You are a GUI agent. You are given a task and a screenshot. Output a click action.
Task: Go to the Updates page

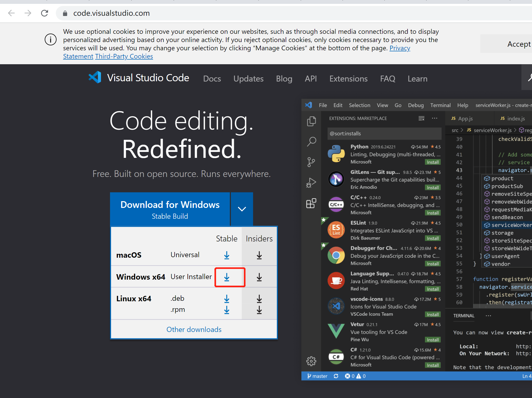[248, 79]
